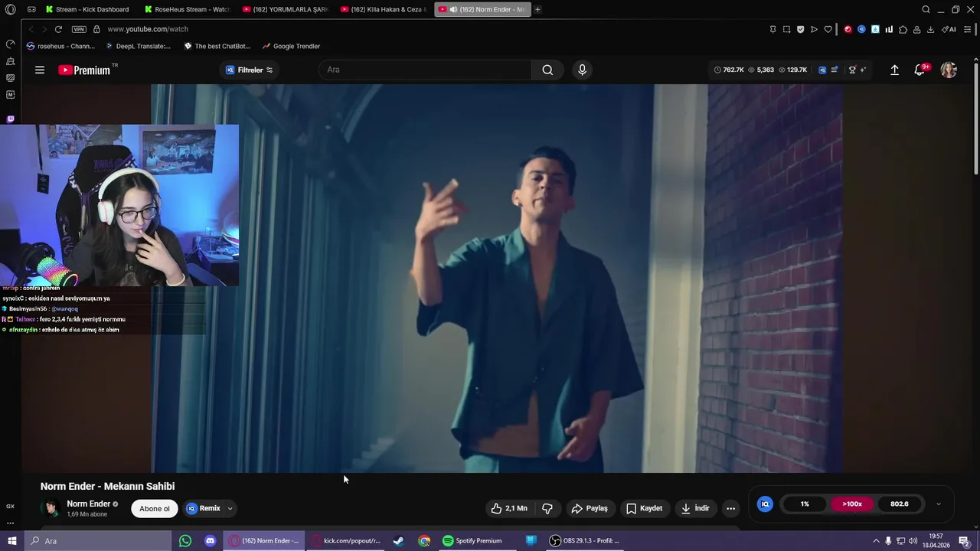Image resolution: width=980 pixels, height=551 pixels.
Task: Open the Norm Ender channel avatar
Action: pos(51,508)
